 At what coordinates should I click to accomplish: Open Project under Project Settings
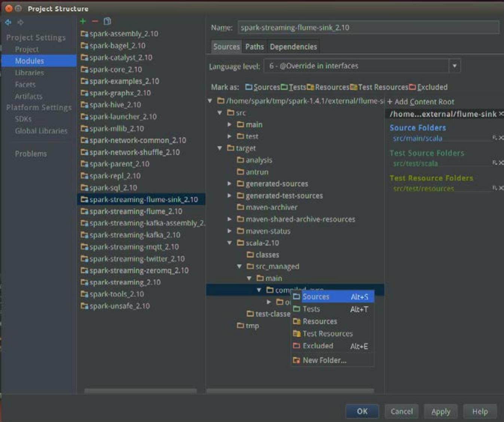[x=27, y=49]
